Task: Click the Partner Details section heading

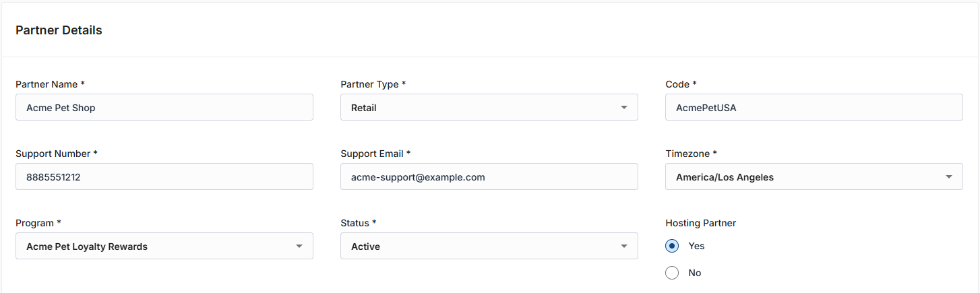Action: (59, 30)
